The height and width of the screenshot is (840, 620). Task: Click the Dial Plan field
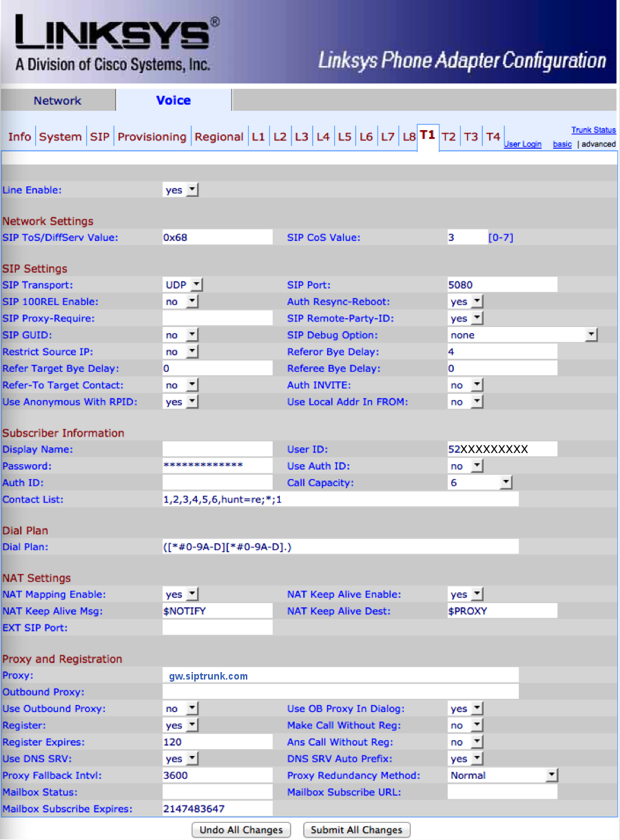(340, 547)
